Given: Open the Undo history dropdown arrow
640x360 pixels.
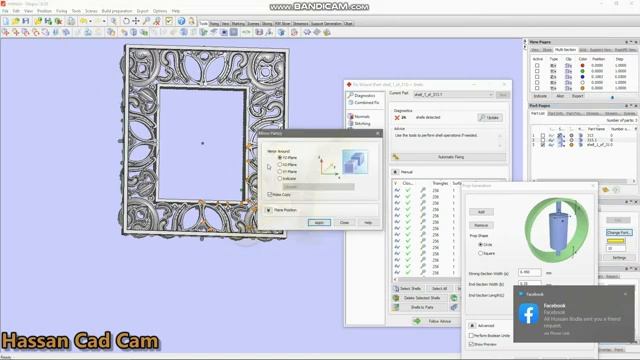Looking at the screenshot, I should click(x=90, y=21).
